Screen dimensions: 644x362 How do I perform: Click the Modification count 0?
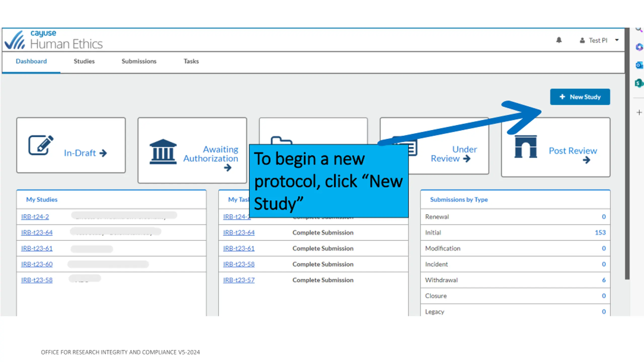(x=604, y=248)
